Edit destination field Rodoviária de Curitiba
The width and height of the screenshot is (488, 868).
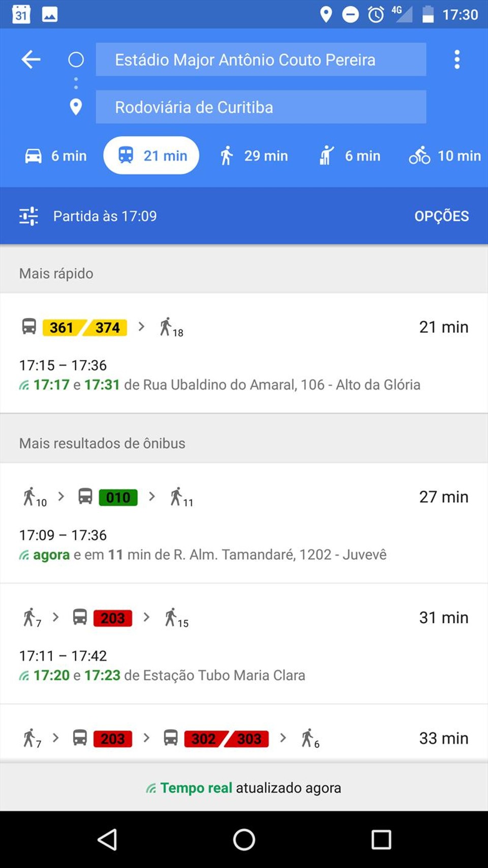[261, 107]
